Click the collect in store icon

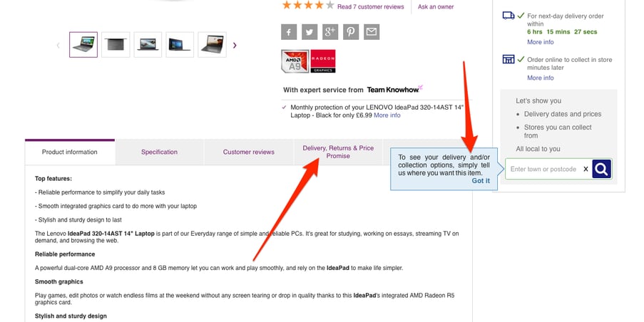coord(508,59)
